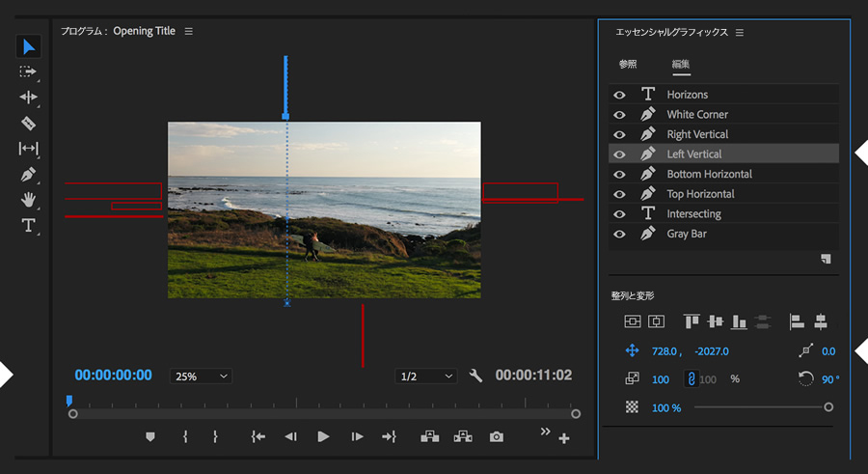868x474 pixels.
Task: Click the New Layer icon
Action: click(826, 259)
